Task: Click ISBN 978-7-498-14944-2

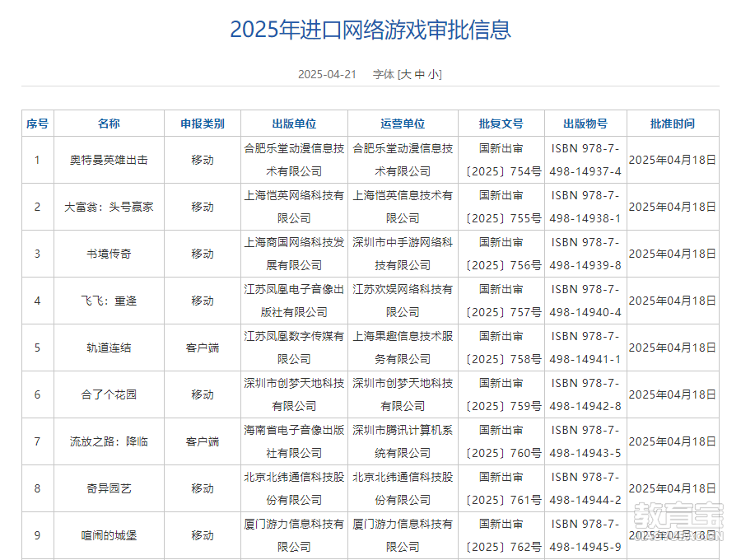Action: (x=585, y=488)
